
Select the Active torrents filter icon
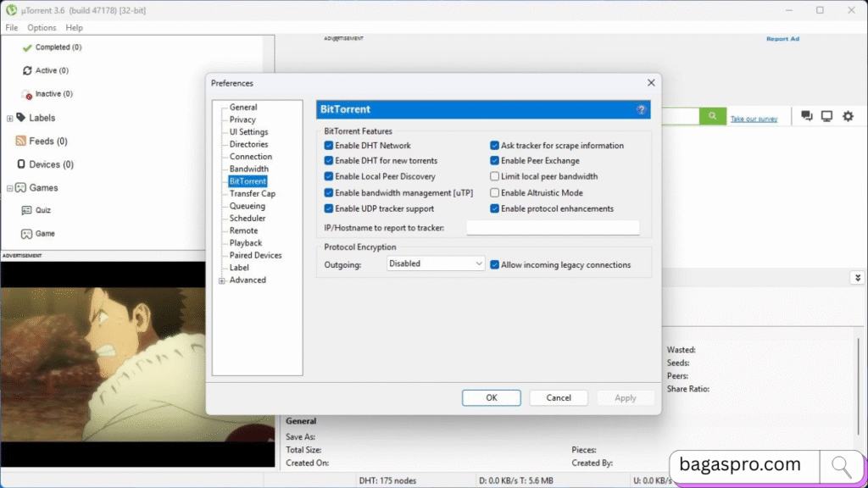pyautogui.click(x=27, y=70)
